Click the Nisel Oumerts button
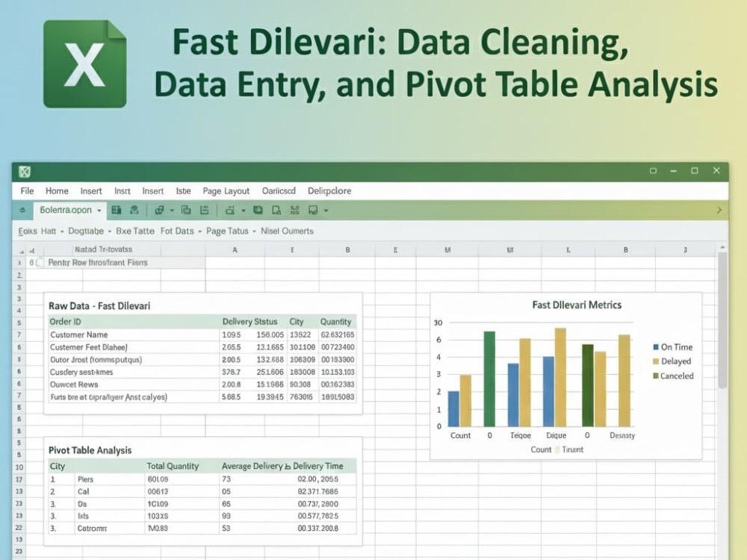The height and width of the screenshot is (560, 747). coord(288,231)
